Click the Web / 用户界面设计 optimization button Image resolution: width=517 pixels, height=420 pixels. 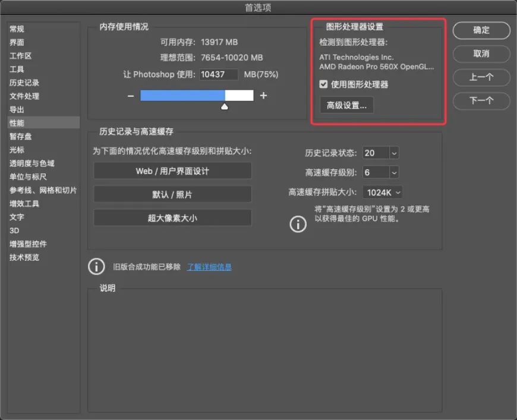pos(172,171)
